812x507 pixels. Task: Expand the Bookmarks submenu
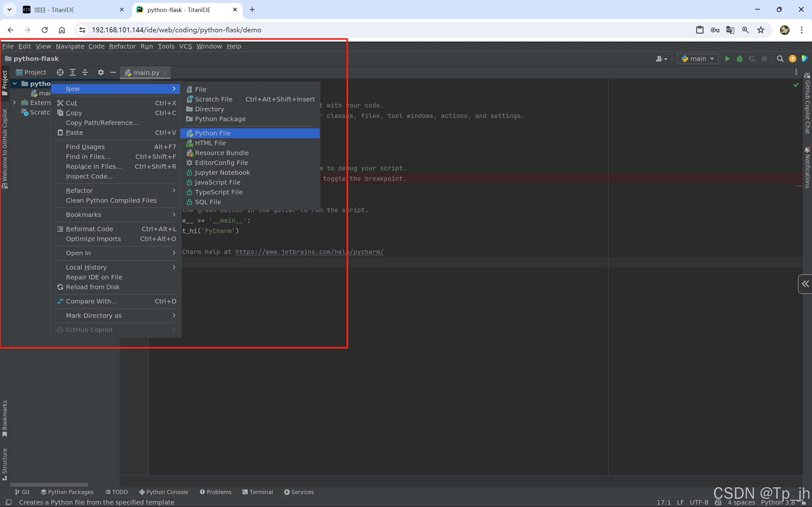pos(116,215)
